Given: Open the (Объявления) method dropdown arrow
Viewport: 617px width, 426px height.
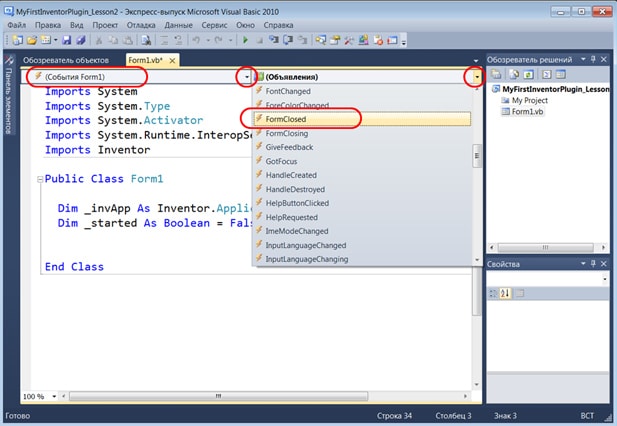Looking at the screenshot, I should click(x=477, y=77).
